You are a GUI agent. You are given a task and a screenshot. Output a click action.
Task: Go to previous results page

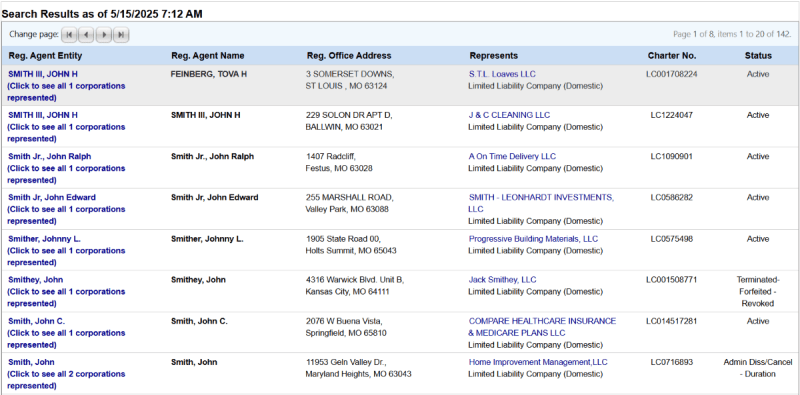click(86, 35)
